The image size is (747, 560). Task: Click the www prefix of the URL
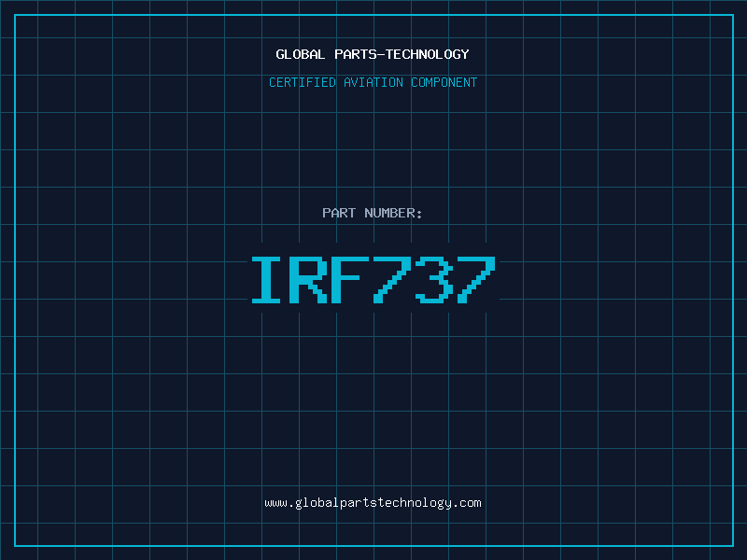[275, 503]
